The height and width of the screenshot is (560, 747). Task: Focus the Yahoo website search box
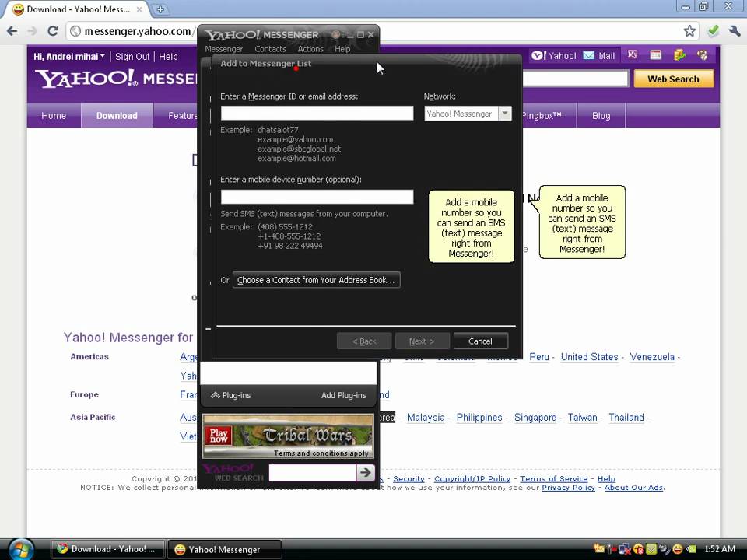(576, 79)
